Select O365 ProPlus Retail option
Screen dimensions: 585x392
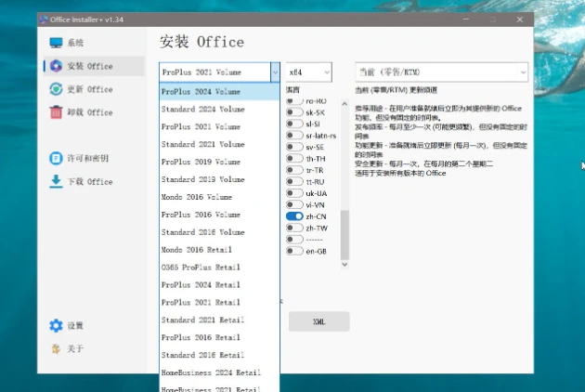[x=200, y=268]
